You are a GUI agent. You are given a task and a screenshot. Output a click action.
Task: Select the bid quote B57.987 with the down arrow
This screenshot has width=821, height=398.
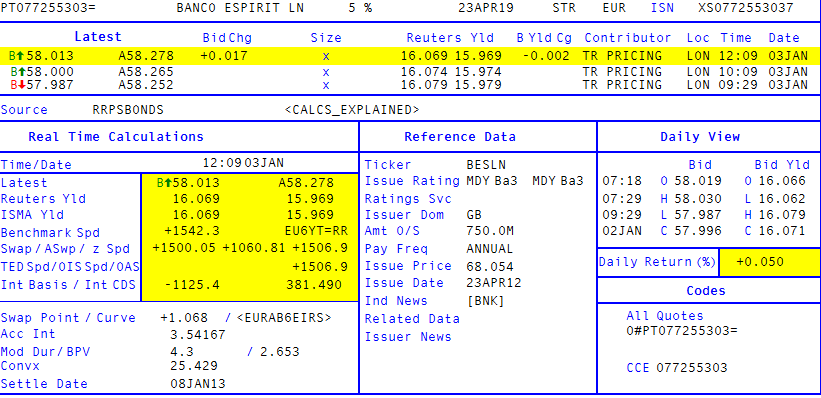click(41, 85)
